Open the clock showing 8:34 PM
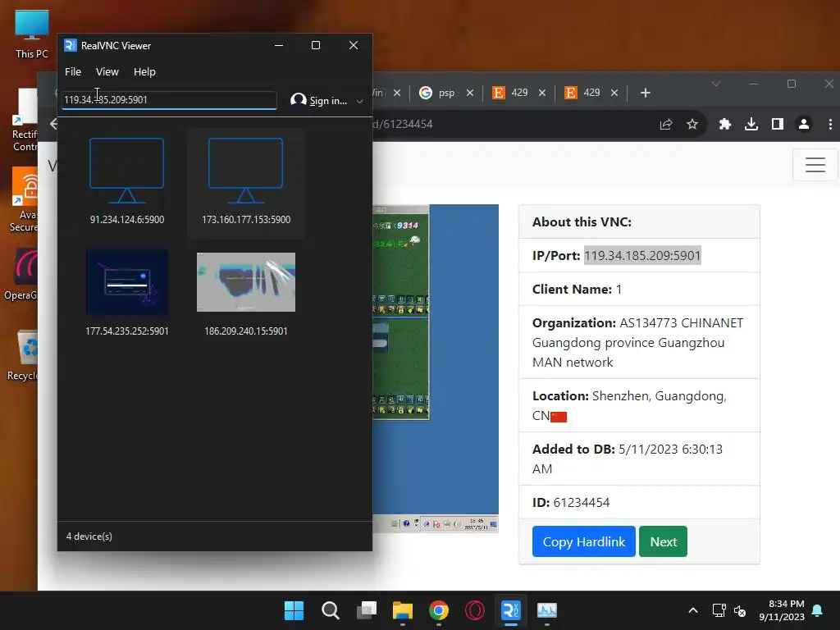 point(782,610)
